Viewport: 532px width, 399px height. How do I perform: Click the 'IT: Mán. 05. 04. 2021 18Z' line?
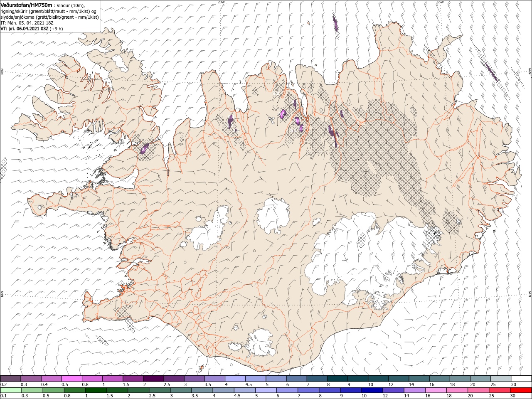[27, 23]
